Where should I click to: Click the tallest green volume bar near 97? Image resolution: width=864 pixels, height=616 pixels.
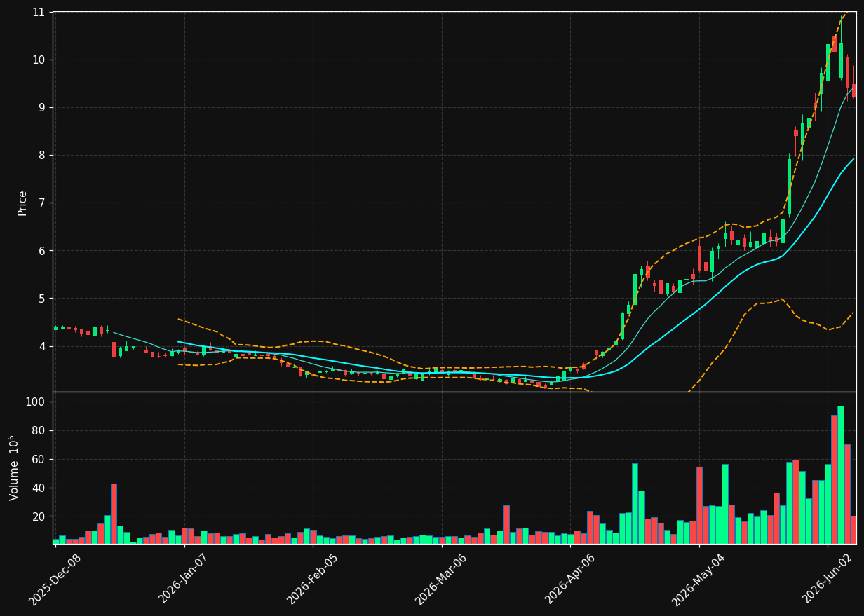[x=840, y=474]
